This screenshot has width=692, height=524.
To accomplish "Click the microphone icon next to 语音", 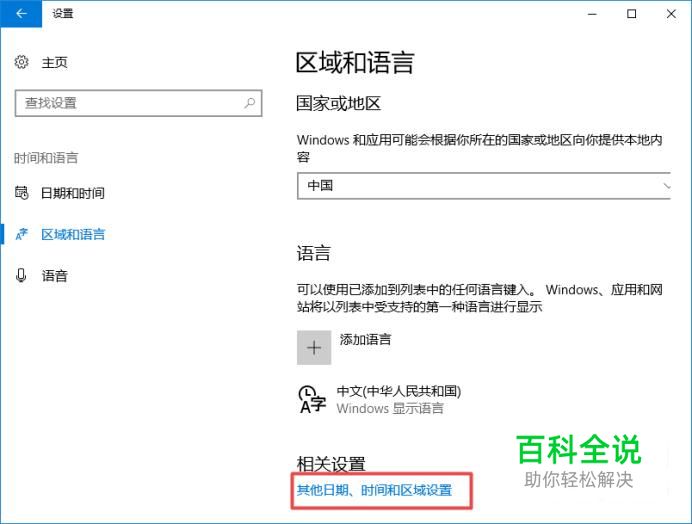I will 21,275.
